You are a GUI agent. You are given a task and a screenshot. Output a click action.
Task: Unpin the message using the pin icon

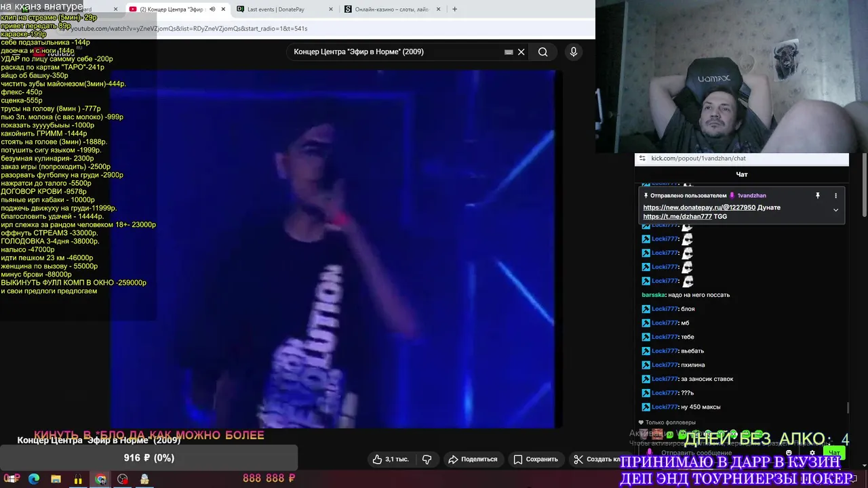click(817, 195)
